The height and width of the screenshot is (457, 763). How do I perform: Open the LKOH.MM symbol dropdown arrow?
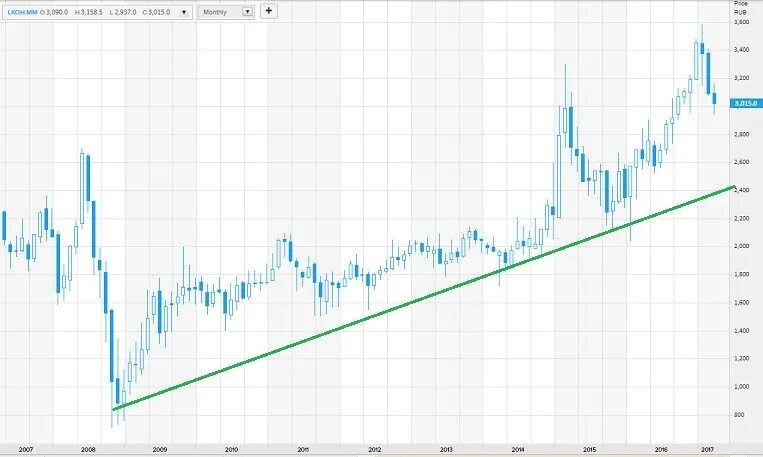(x=184, y=12)
